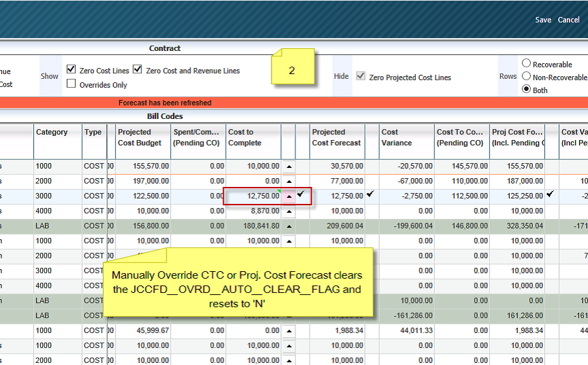Viewport: 588px width, 365px height.
Task: Click Cost To Co... (Pending CO) column header
Action: [462, 141]
